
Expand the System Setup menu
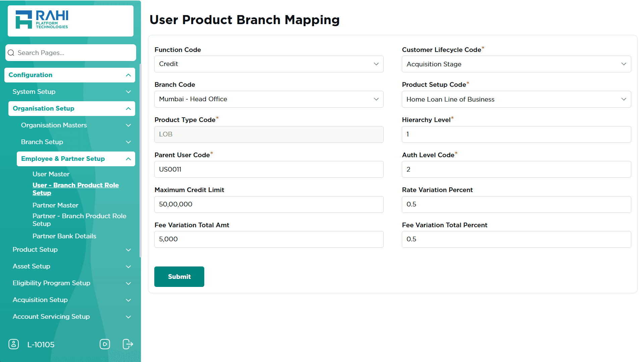(x=128, y=92)
